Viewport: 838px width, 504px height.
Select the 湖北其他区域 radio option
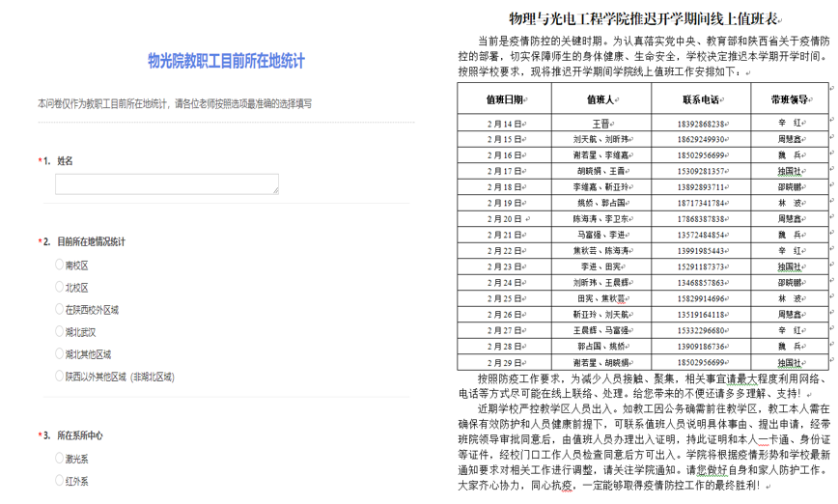coord(60,354)
